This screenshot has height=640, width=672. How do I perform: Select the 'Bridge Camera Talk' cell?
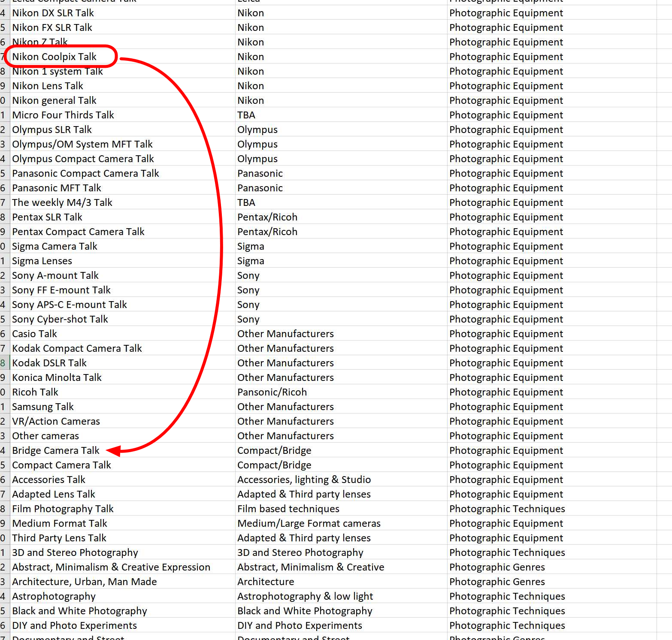[x=122, y=450]
